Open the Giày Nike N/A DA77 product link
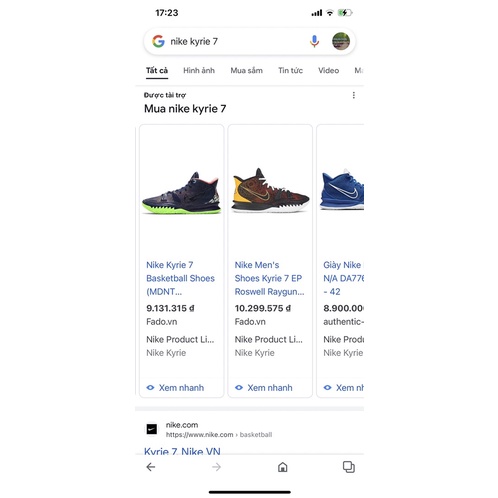The image size is (498, 498). 343,278
